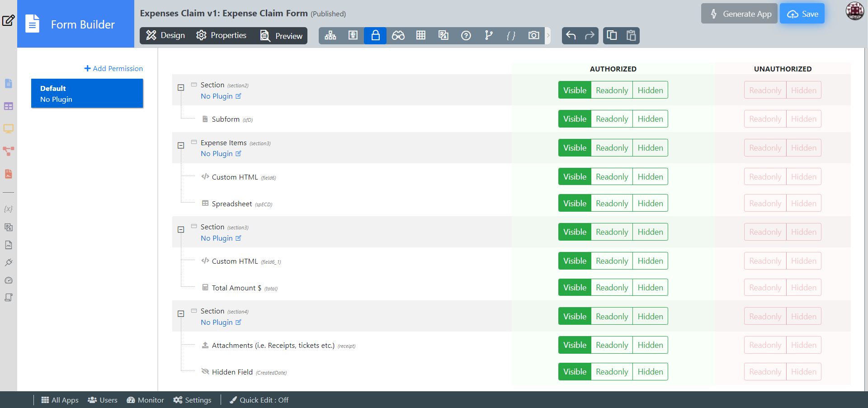868x408 pixels.
Task: Click the Form Builder header logo
Action: 75,24
